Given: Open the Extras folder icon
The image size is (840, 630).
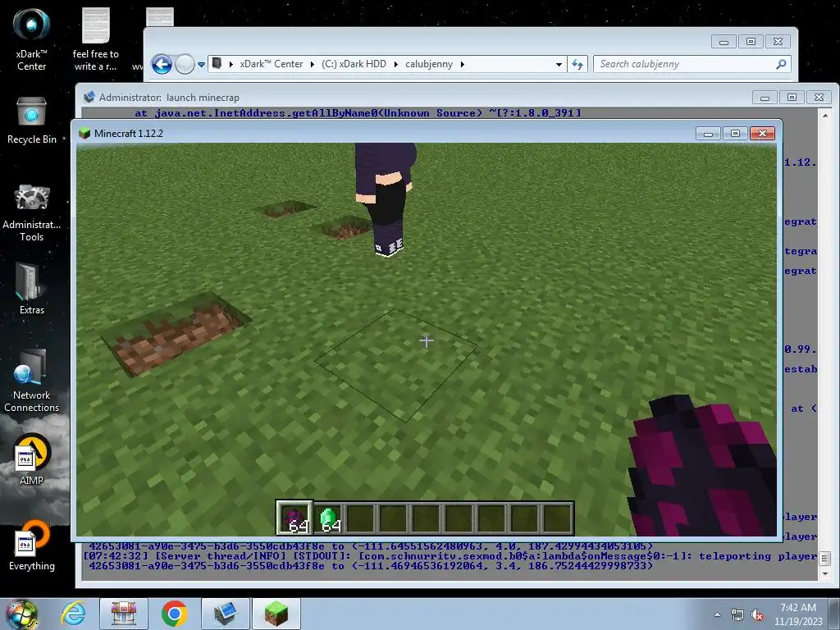Looking at the screenshot, I should click(x=31, y=289).
